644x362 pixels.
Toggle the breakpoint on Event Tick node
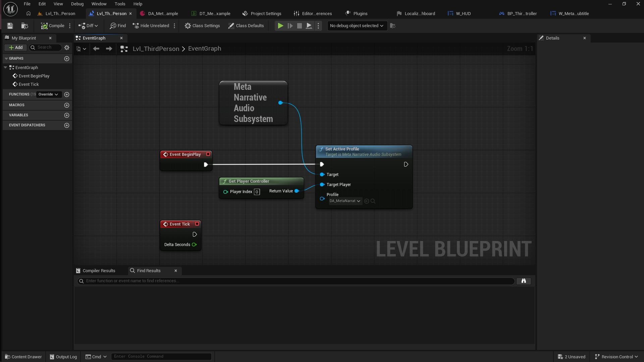(197, 224)
